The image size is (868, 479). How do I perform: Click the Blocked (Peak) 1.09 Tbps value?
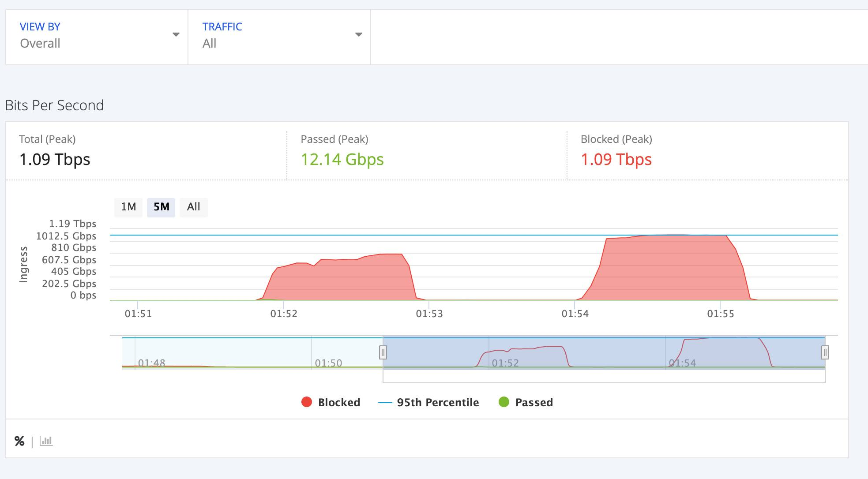click(x=616, y=159)
